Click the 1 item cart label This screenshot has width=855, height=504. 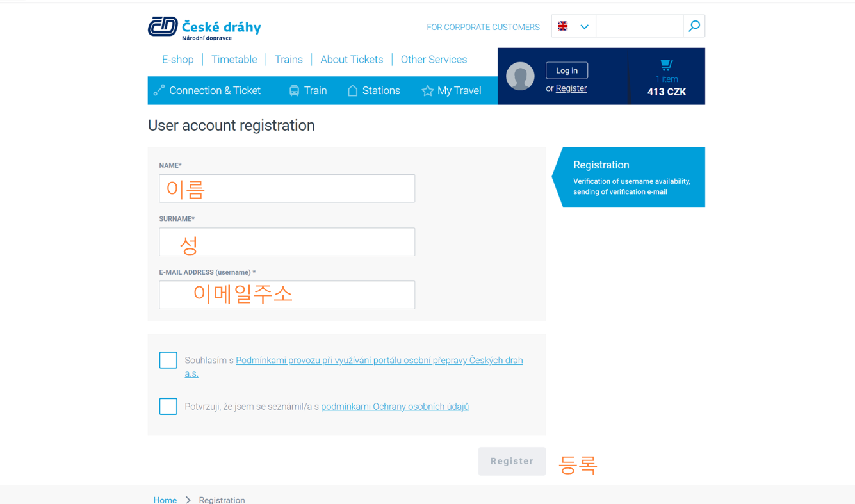[x=667, y=79]
